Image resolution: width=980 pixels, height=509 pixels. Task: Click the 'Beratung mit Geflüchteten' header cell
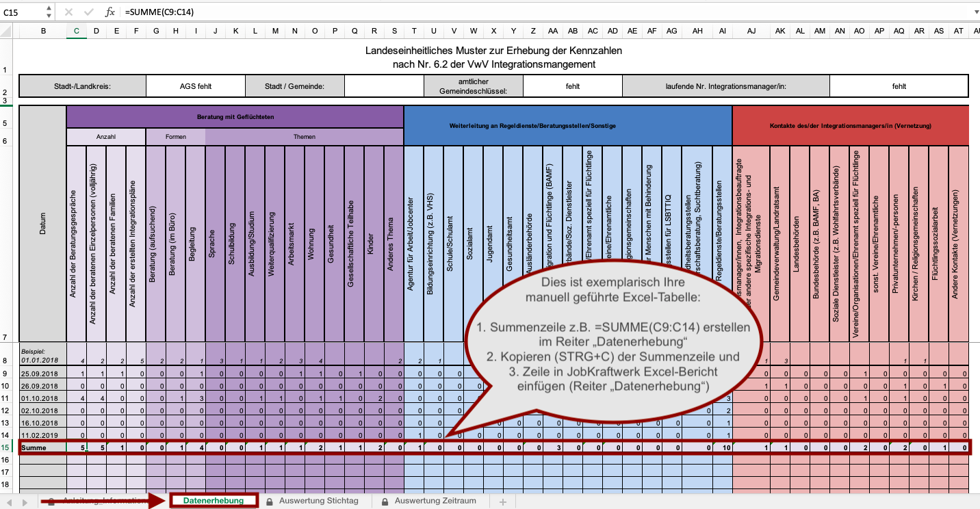pyautogui.click(x=235, y=117)
